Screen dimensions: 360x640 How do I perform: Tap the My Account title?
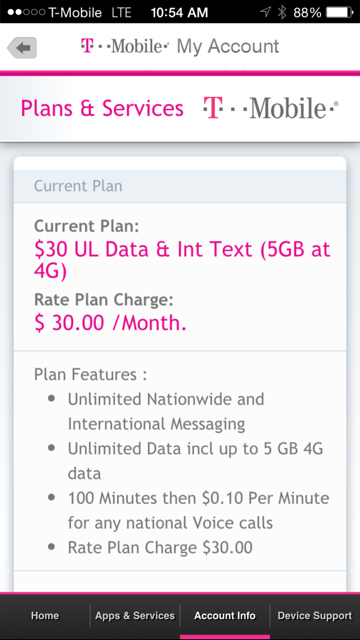pos(228,47)
